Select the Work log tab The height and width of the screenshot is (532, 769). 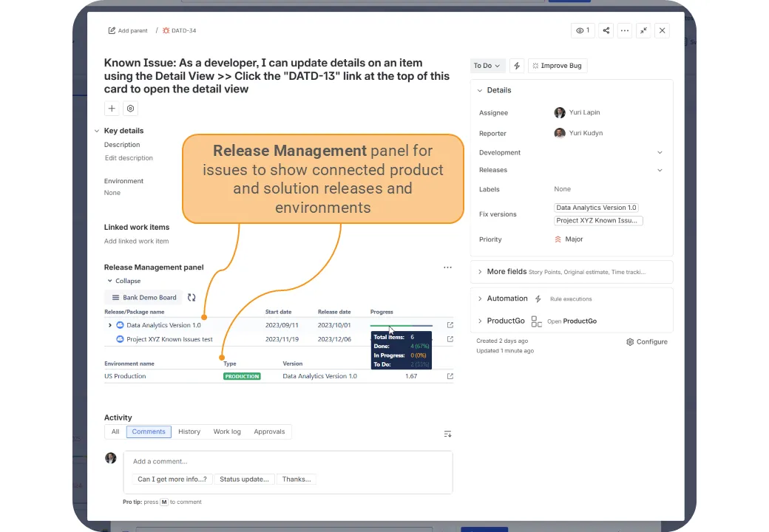pos(227,432)
